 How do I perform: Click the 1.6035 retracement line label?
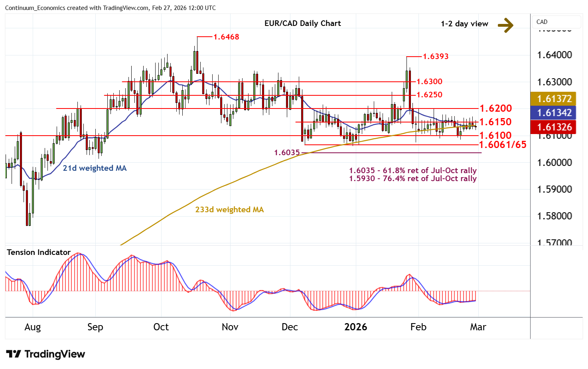click(287, 153)
